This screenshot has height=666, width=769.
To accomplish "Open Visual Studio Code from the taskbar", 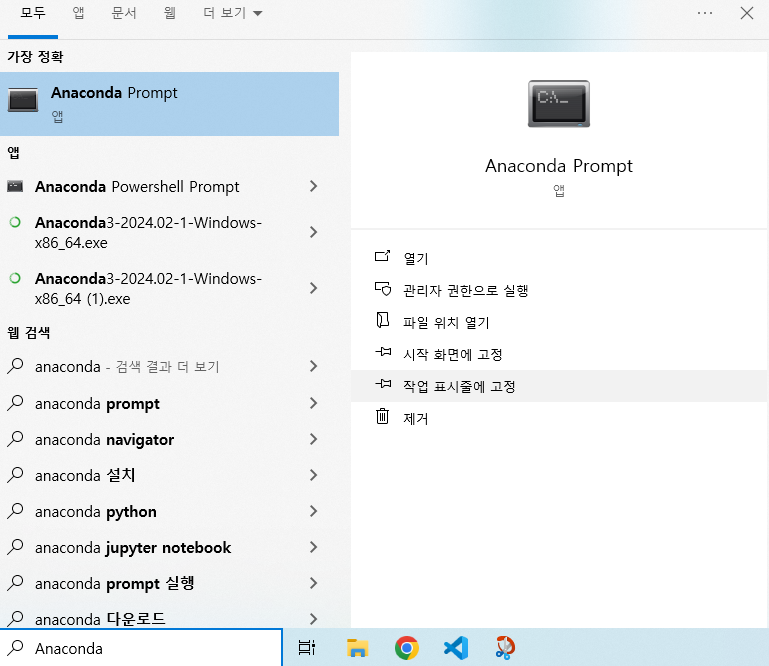I will [456, 648].
